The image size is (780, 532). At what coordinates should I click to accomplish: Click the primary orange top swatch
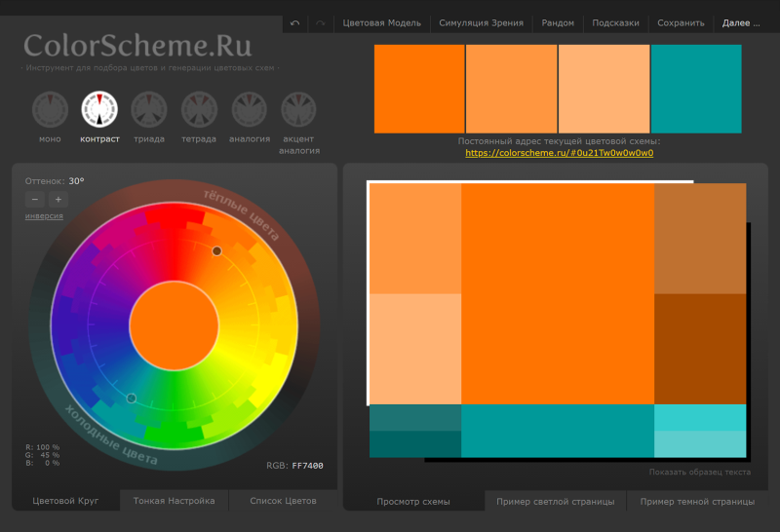tap(419, 89)
